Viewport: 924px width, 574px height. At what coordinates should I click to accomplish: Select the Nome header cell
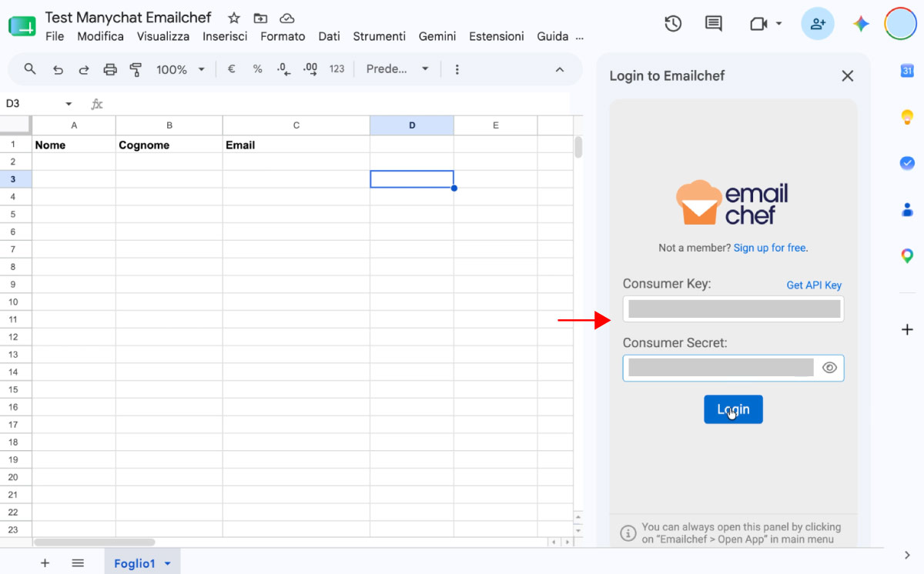[74, 145]
